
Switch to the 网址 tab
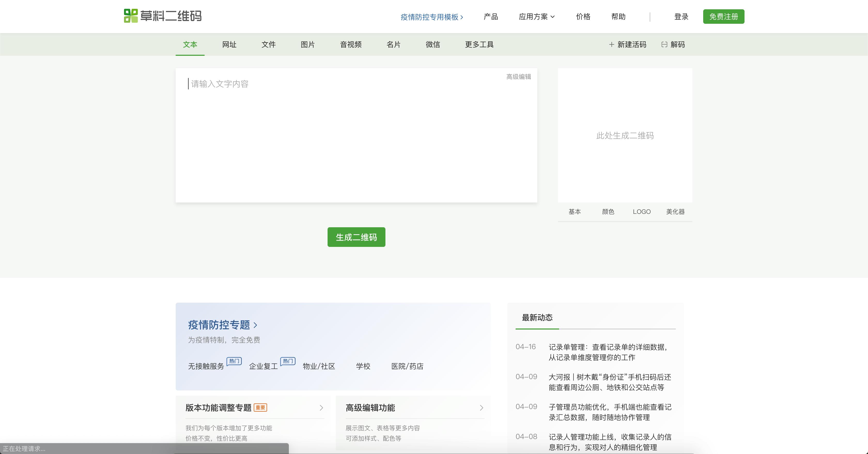click(x=229, y=44)
